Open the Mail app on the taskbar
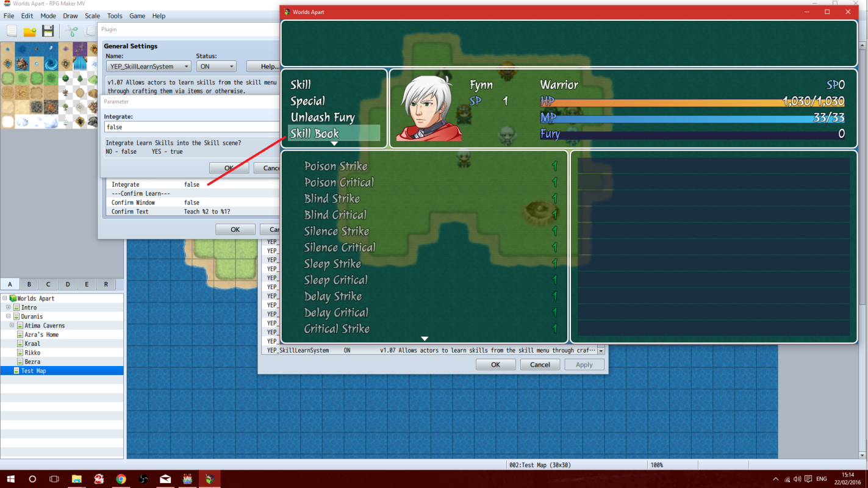Image resolution: width=868 pixels, height=488 pixels. tap(165, 479)
